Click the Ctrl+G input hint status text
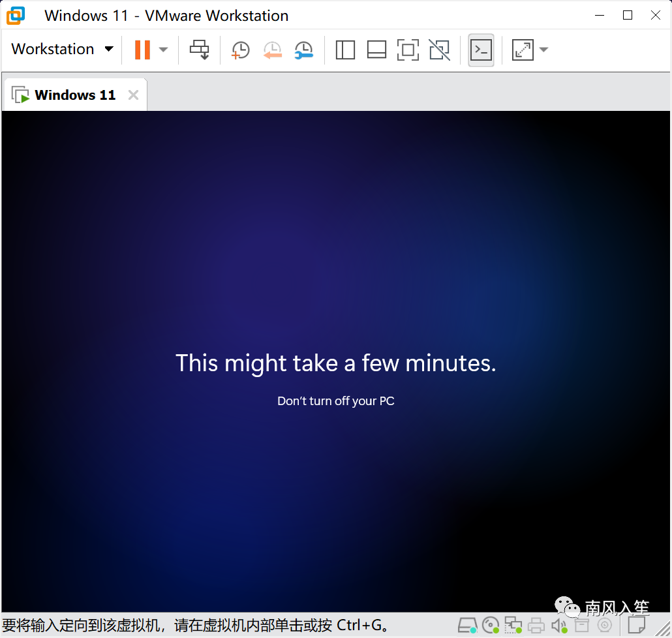This screenshot has width=672, height=638. [x=196, y=626]
